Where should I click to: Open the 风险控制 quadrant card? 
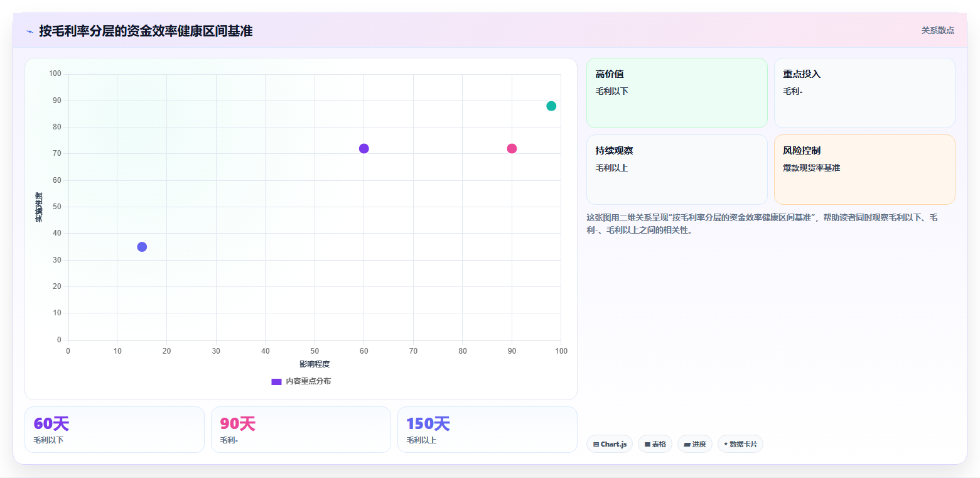[864, 170]
